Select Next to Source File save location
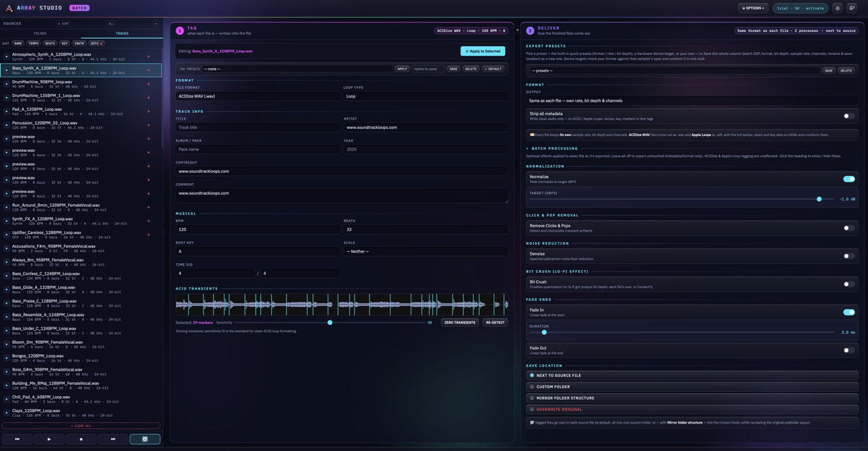This screenshot has height=451, width=868. click(x=692, y=376)
